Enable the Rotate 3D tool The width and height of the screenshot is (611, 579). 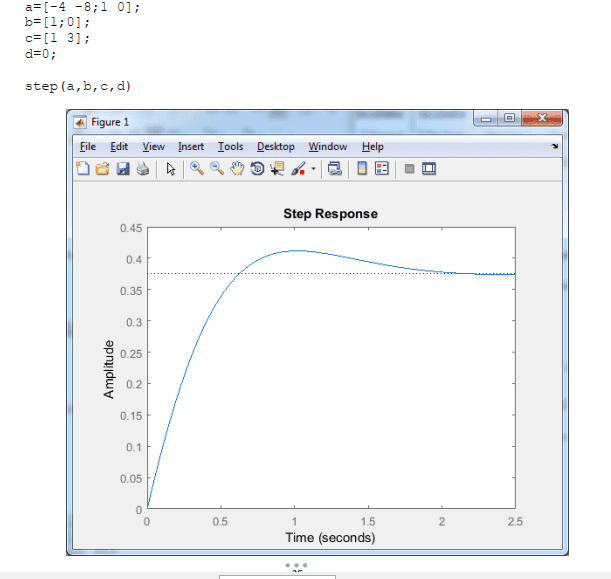[x=257, y=169]
